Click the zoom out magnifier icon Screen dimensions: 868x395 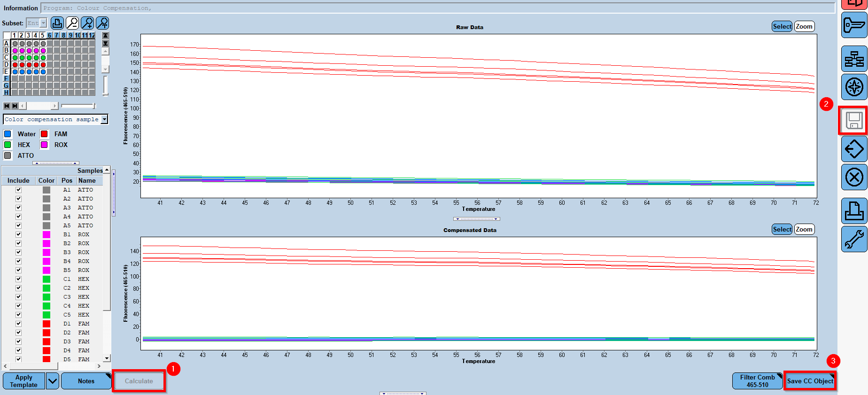pos(72,23)
